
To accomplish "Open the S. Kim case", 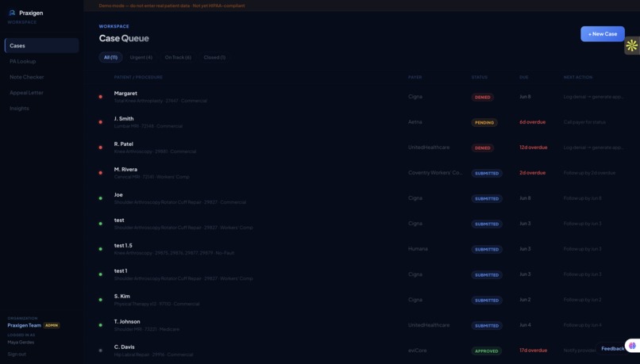I will coord(361,300).
